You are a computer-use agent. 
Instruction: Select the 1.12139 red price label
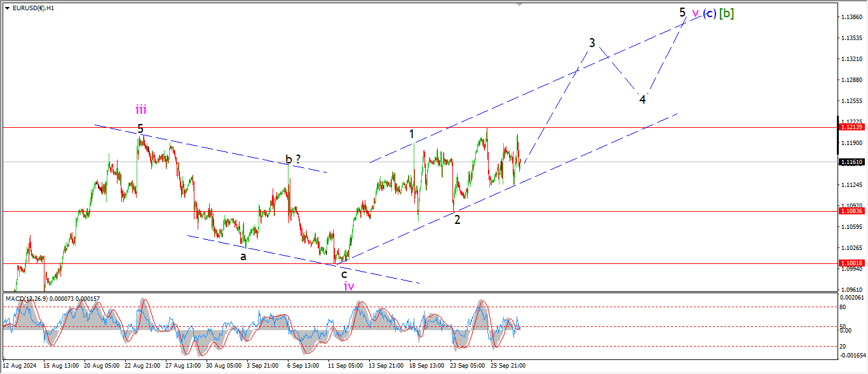(x=851, y=127)
